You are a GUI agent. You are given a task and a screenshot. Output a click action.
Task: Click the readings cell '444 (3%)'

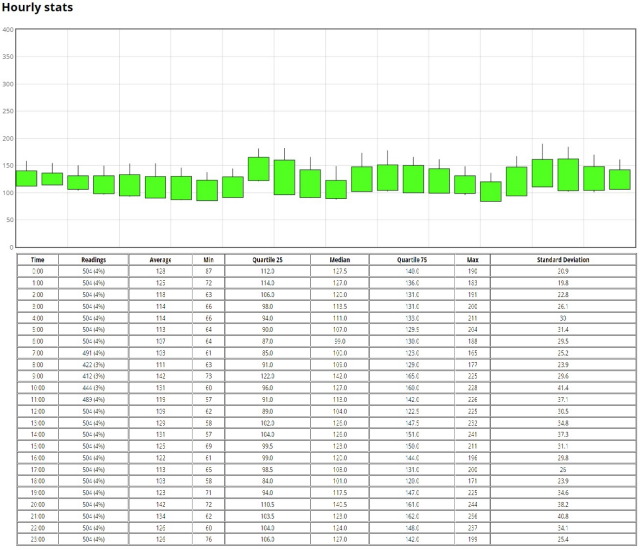tap(93, 388)
